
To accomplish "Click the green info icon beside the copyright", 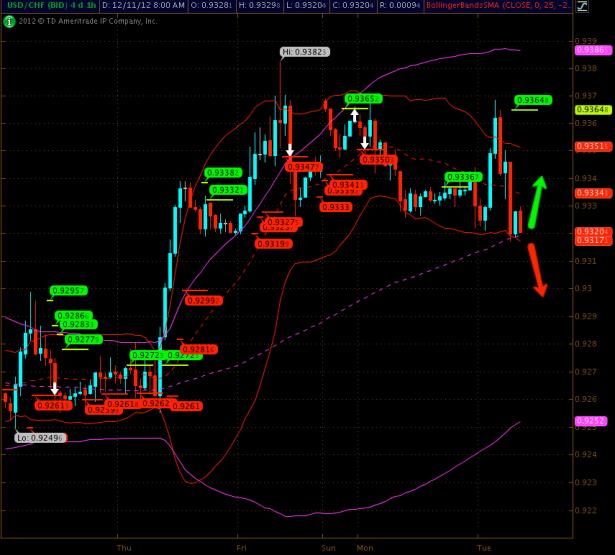I will click(9, 22).
